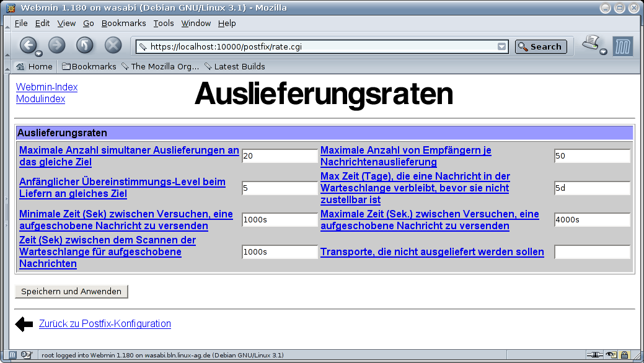This screenshot has height=363, width=644.
Task: Focus the initial concurrency field containing 5
Action: tap(280, 188)
